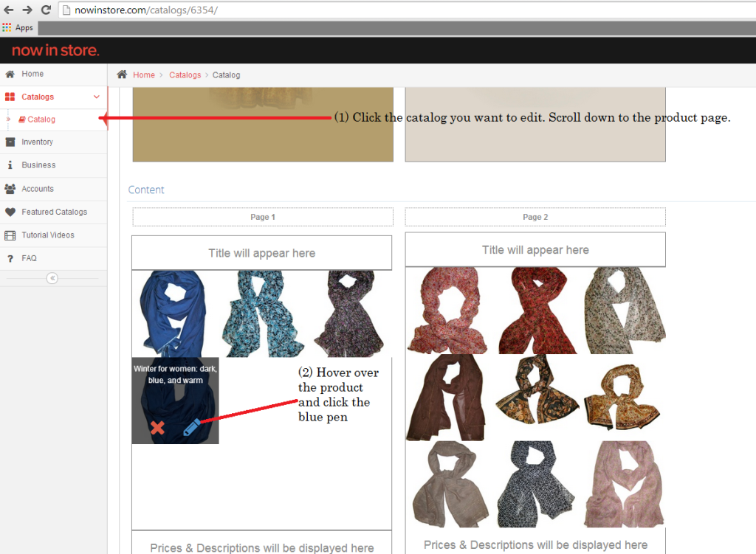The image size is (756, 554).
Task: Click the browser forward arrow
Action: click(27, 10)
